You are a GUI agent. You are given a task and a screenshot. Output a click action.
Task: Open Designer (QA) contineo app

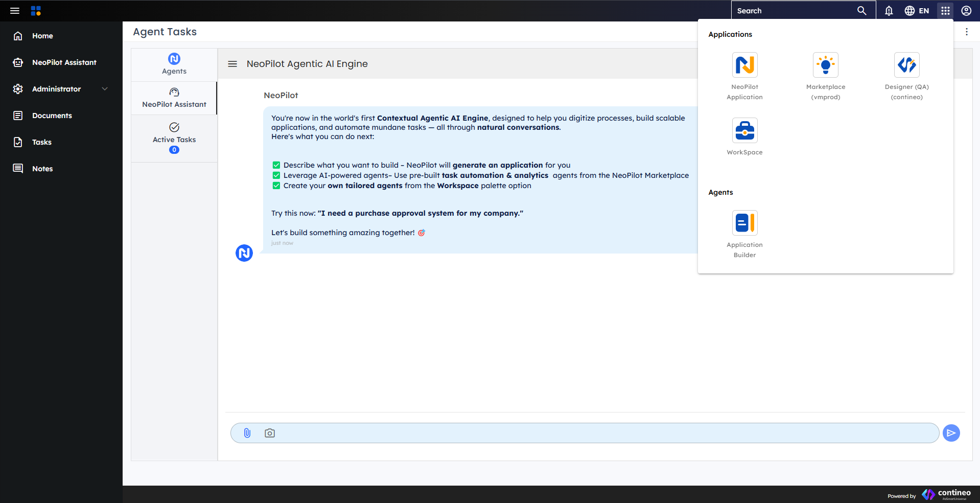click(x=906, y=65)
